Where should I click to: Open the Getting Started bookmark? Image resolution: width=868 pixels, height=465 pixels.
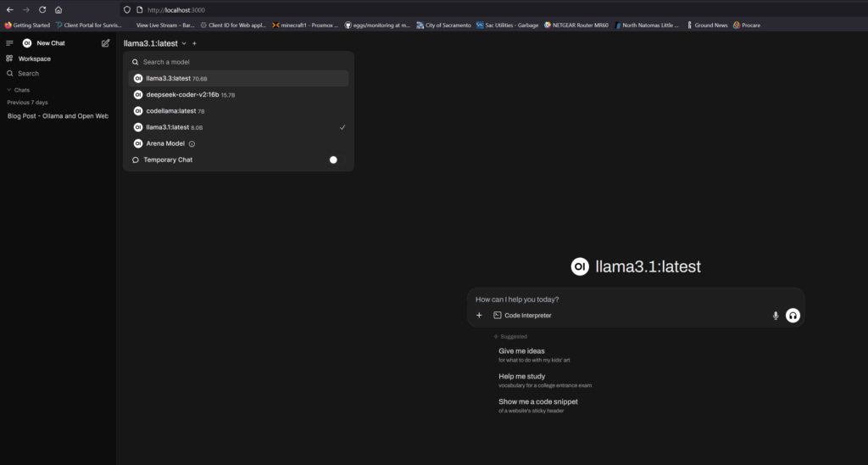pos(27,25)
